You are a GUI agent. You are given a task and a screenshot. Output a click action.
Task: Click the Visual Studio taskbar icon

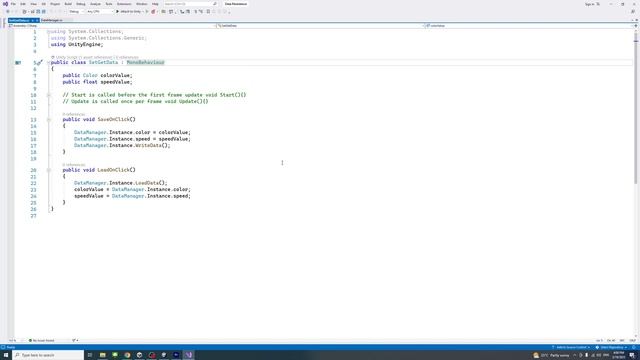click(189, 355)
